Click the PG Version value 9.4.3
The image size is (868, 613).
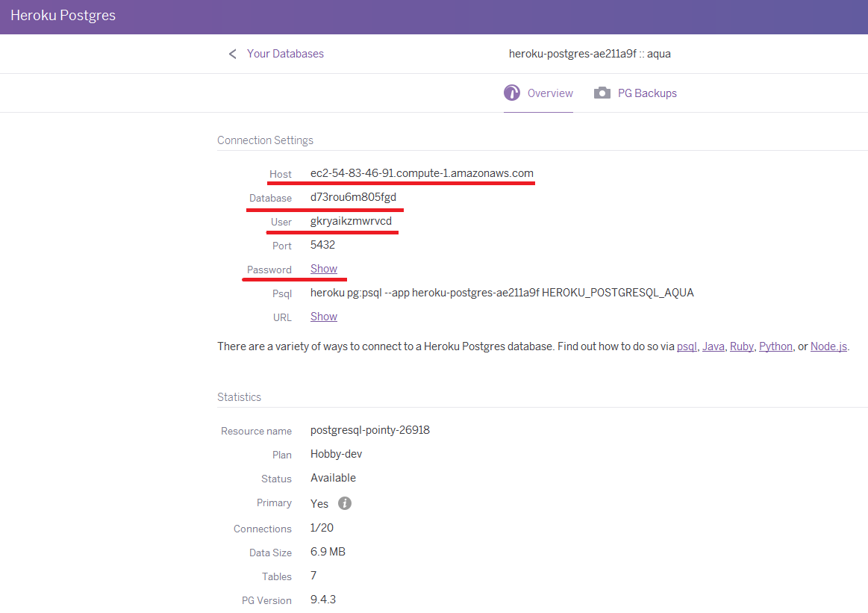(323, 600)
